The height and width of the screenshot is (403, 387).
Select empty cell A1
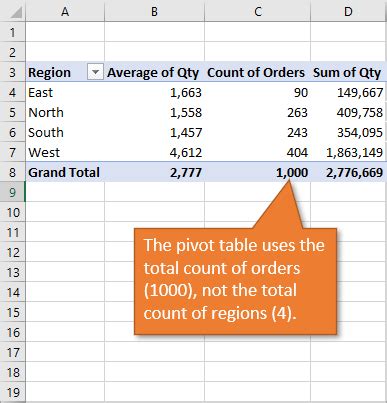(65, 32)
